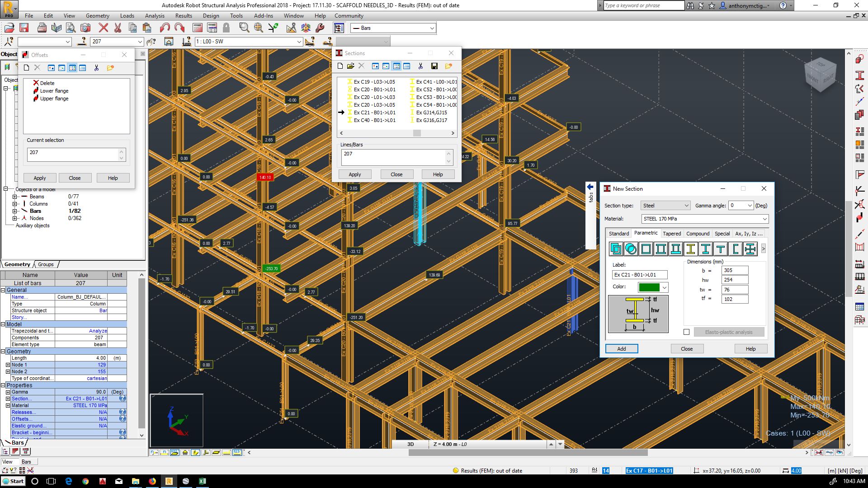Image resolution: width=868 pixels, height=488 pixels.
Task: Save sections using the floppy disk icon
Action: point(434,66)
